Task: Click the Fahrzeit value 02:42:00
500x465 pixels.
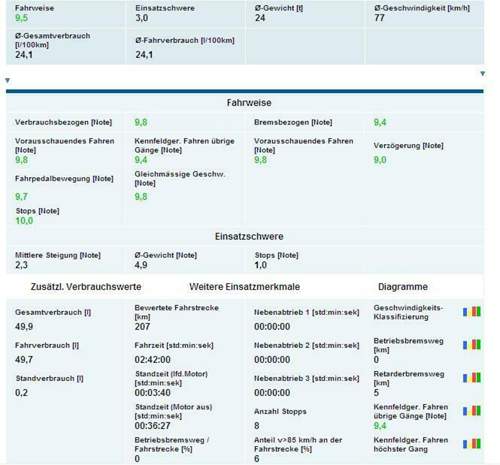Action: click(153, 360)
